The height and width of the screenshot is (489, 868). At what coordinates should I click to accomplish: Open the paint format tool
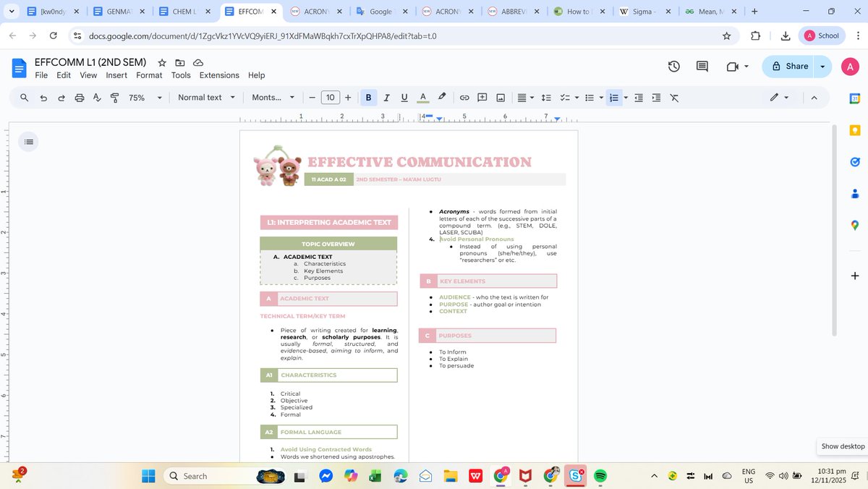coord(114,97)
